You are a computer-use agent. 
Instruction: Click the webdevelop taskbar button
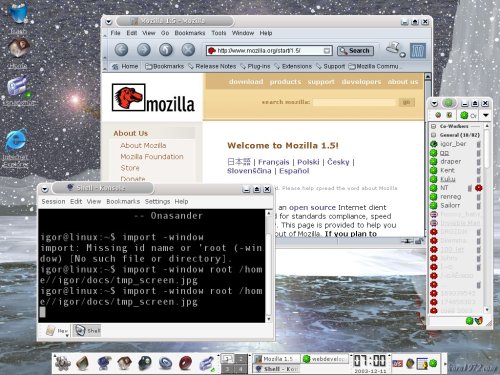click(325, 359)
